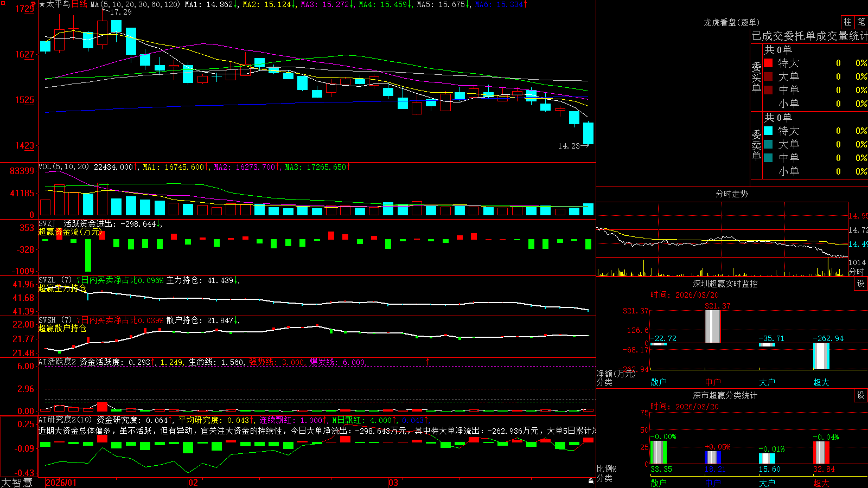Open MA(5,10,20,30,60,120) indicator parameters
Image resolution: width=868 pixels, height=488 pixels.
pyautogui.click(x=135, y=4)
